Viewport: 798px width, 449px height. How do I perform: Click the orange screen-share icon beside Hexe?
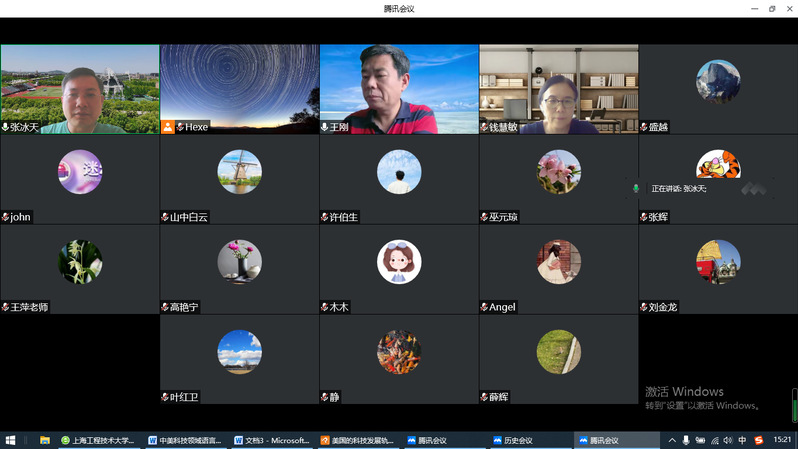click(168, 127)
